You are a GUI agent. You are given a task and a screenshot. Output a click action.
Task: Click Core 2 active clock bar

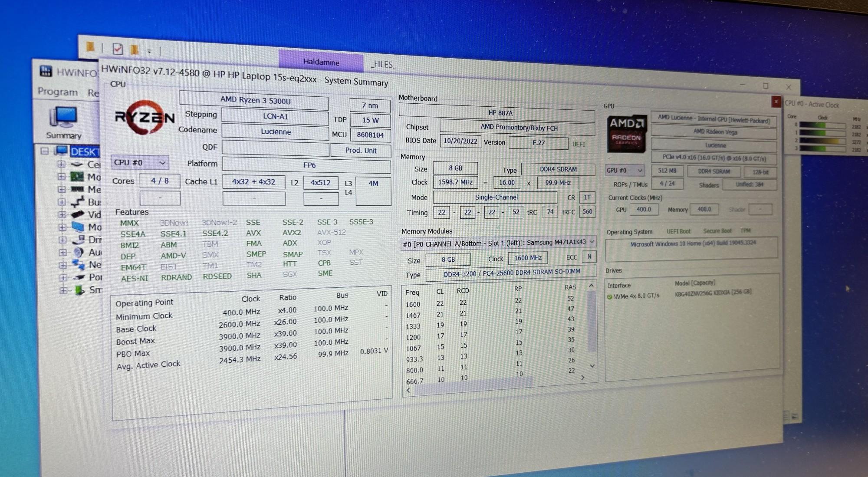(x=822, y=141)
